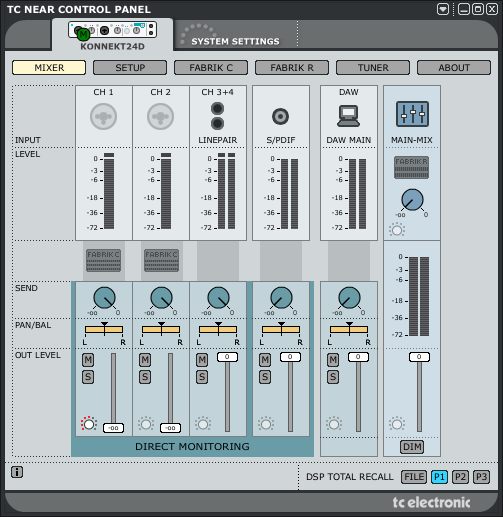Click the CH 3+4 send knob
Viewport: 503px width, 517px height.
[x=218, y=298]
